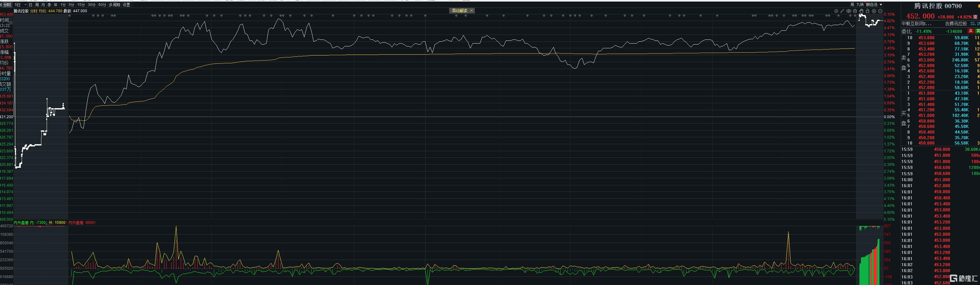Click 删自选 to remove from watchlist
Screen dimensions: 980x285
coord(872,5)
